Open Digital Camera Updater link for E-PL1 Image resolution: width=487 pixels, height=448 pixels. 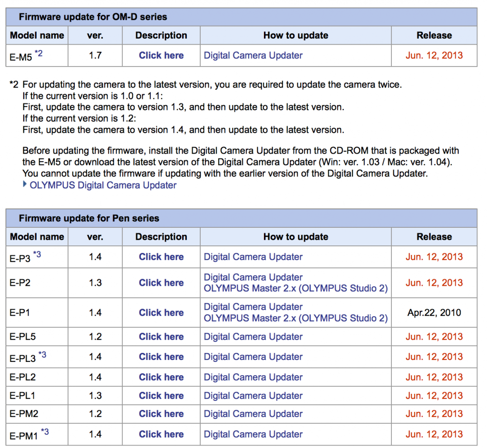pyautogui.click(x=253, y=396)
